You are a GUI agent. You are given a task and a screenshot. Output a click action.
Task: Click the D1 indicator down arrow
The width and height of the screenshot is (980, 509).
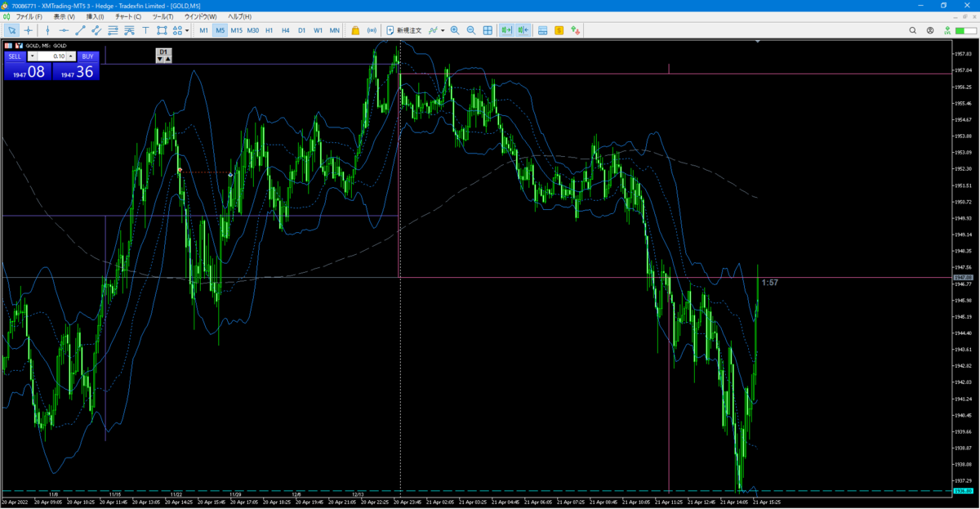pos(160,59)
